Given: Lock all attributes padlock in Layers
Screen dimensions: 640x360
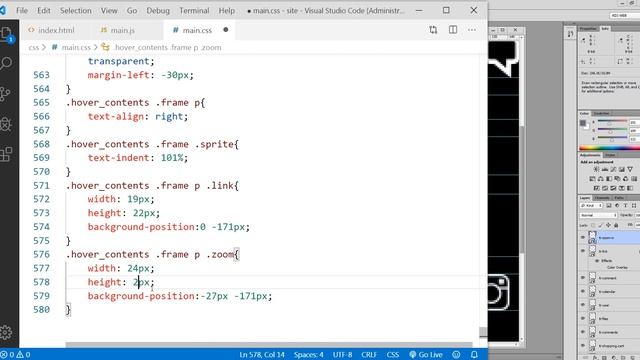Looking at the screenshot, I should (x=616, y=225).
